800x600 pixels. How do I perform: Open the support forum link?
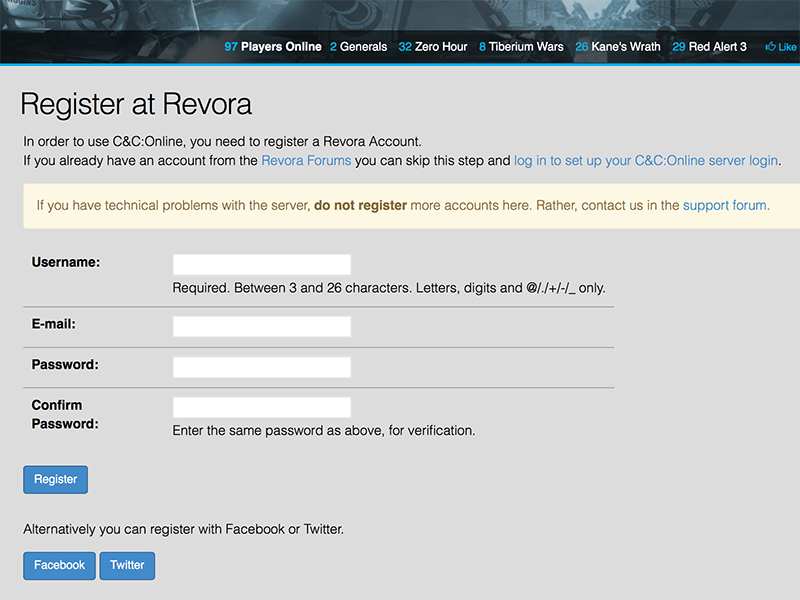click(x=725, y=205)
